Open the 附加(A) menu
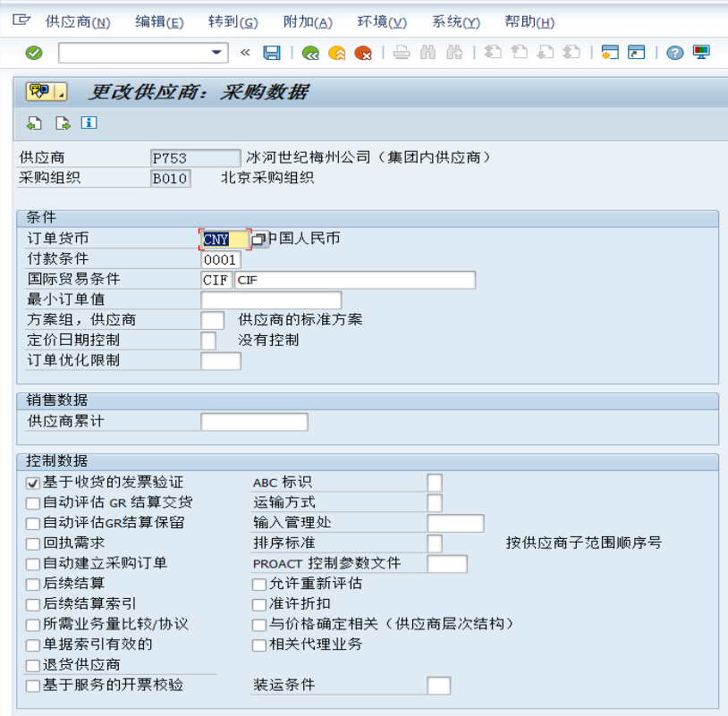The height and width of the screenshot is (716, 728). [x=308, y=21]
